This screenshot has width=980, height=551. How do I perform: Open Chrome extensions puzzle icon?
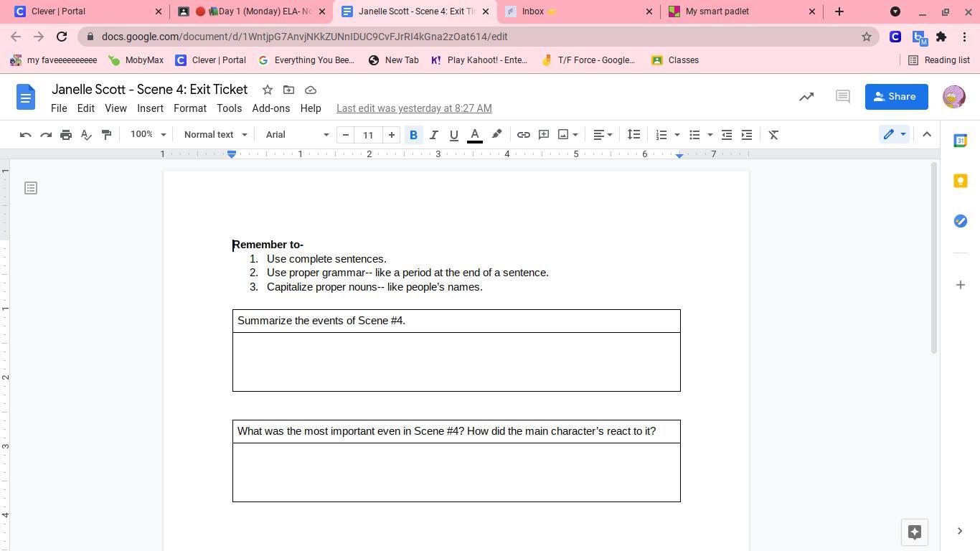pyautogui.click(x=941, y=37)
